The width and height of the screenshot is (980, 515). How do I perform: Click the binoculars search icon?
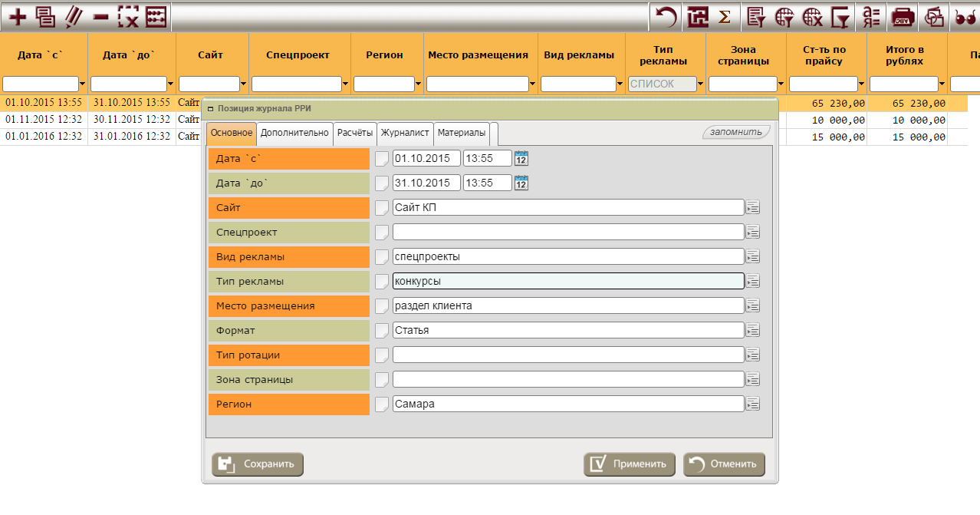pyautogui.click(x=965, y=16)
